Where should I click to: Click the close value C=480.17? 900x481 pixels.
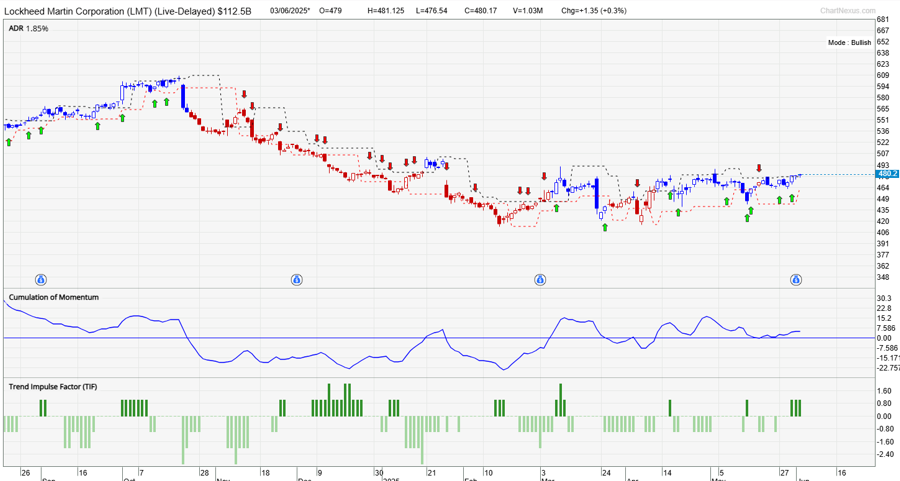[x=480, y=11]
